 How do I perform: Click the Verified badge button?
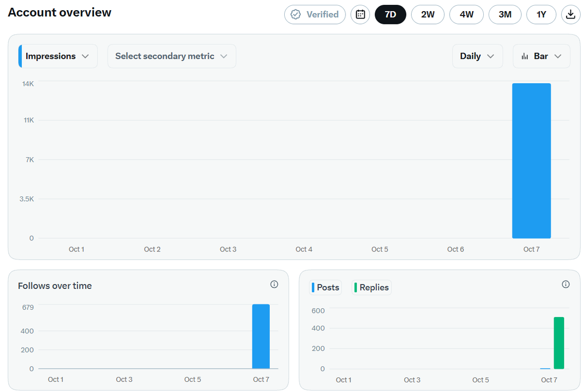(315, 15)
